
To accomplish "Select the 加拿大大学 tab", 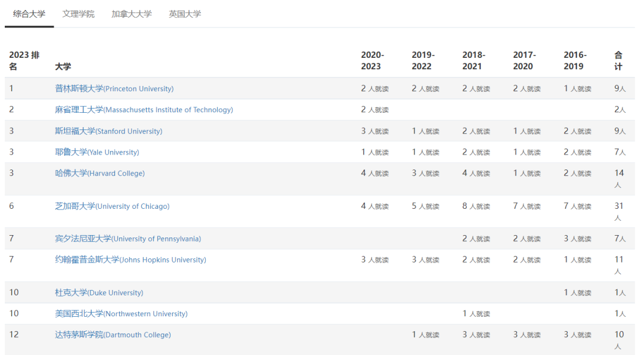I will point(131,14).
